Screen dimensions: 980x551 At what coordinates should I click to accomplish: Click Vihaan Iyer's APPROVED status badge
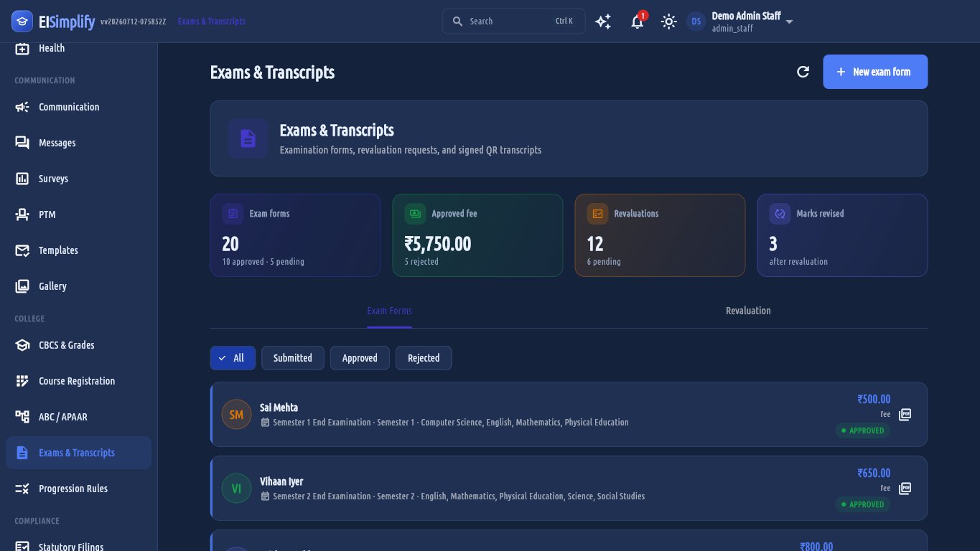862,504
